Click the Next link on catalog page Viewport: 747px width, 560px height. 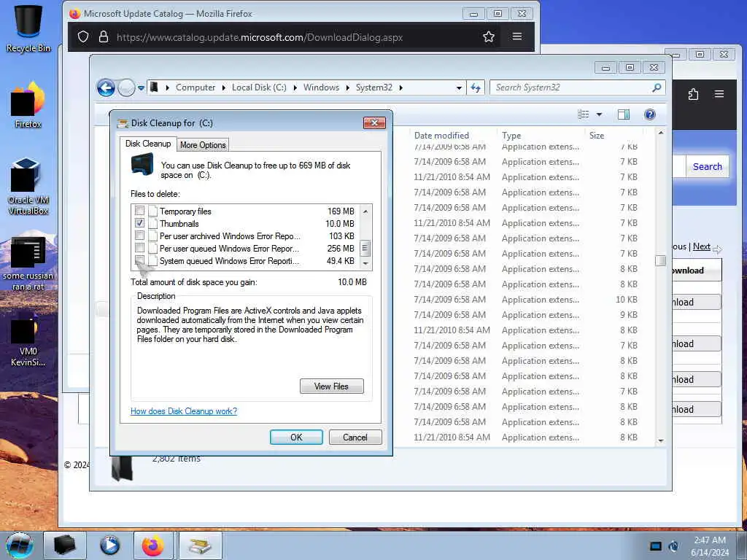coord(701,246)
